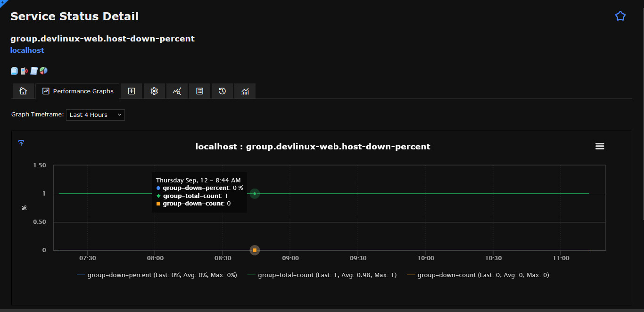Open the gear configure tab

[154, 91]
